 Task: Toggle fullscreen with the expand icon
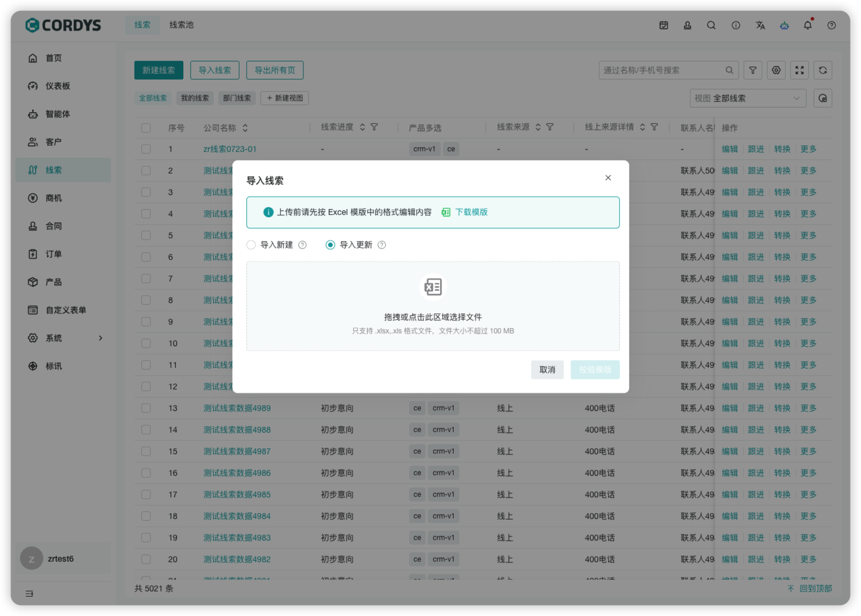point(800,70)
